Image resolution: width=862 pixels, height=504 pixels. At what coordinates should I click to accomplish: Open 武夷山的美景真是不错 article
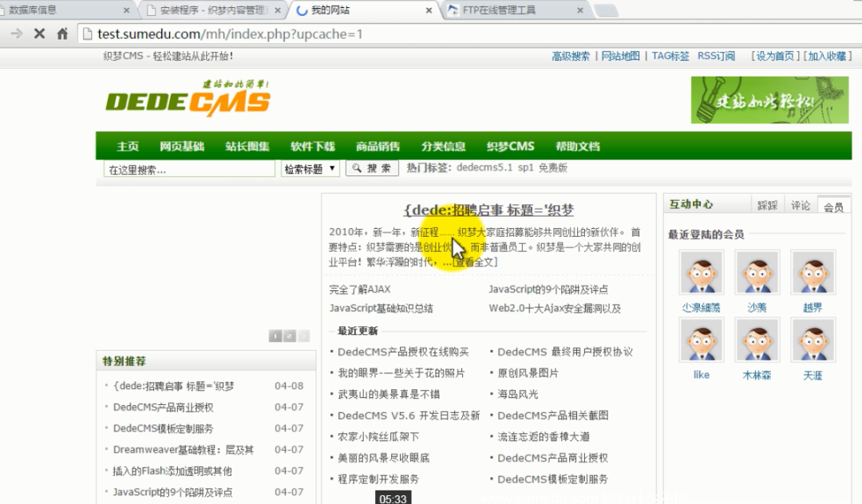tap(389, 394)
